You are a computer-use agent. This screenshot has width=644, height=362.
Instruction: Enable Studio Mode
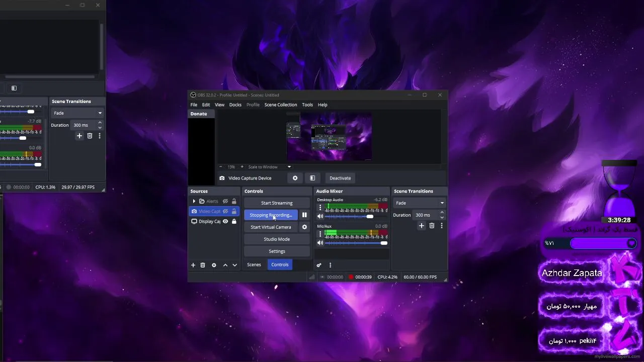coord(277,239)
